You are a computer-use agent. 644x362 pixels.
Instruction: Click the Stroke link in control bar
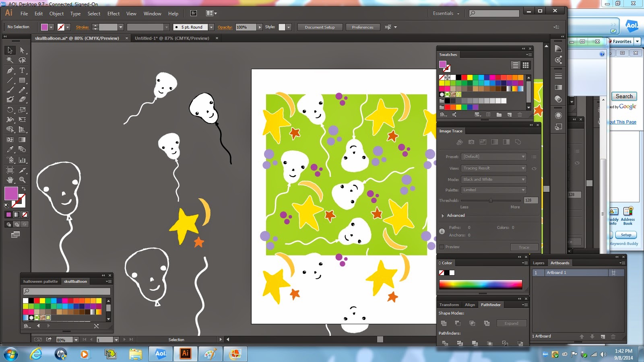82,27
